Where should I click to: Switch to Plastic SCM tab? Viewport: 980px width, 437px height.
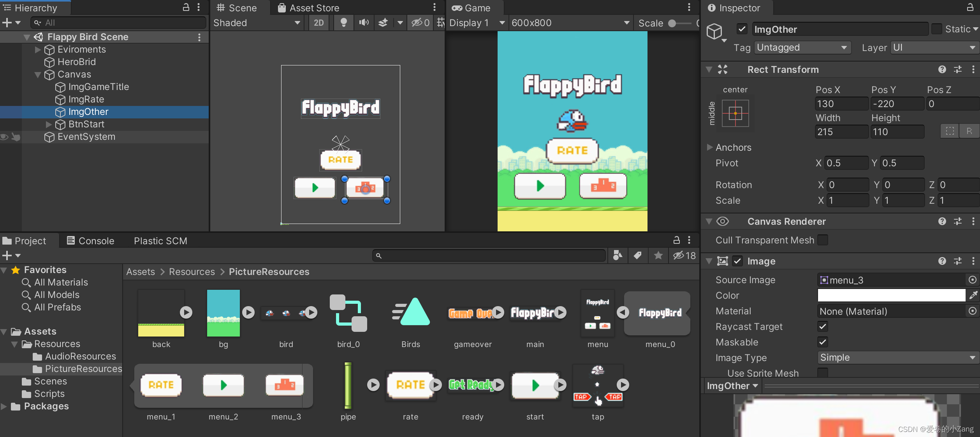pos(160,241)
